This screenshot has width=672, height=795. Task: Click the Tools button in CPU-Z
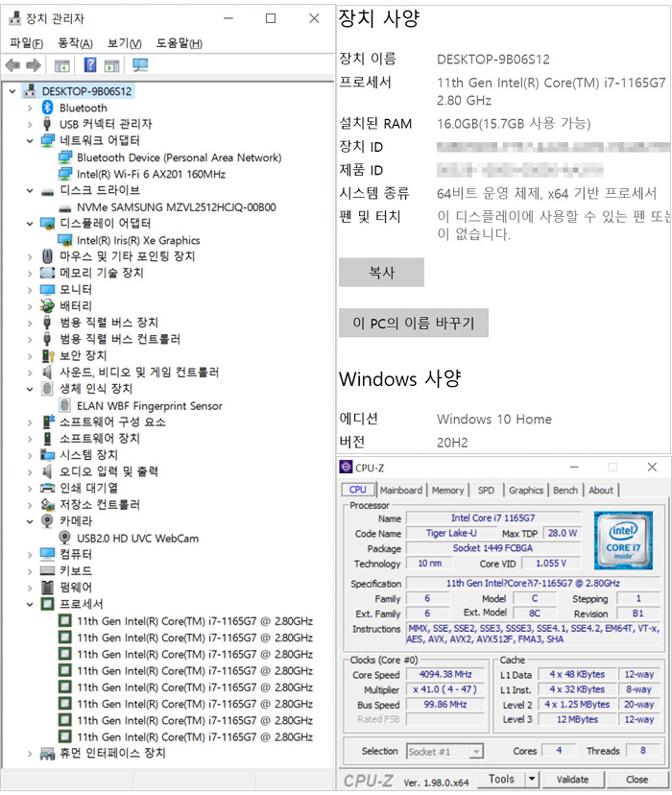(x=502, y=780)
